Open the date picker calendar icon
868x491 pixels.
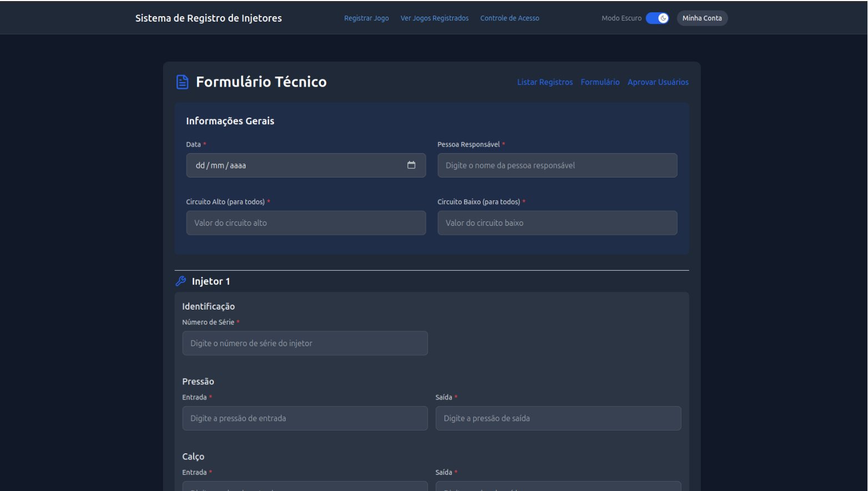tap(411, 165)
